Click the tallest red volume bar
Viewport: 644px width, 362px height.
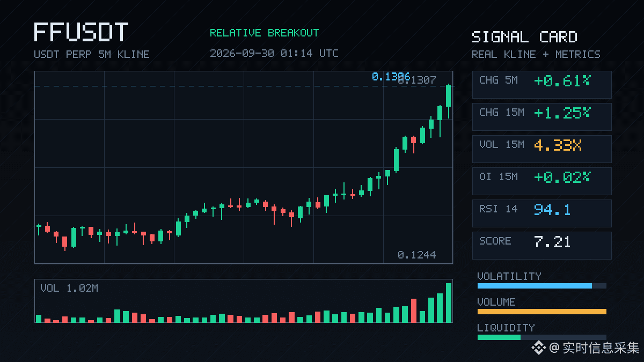point(414,311)
